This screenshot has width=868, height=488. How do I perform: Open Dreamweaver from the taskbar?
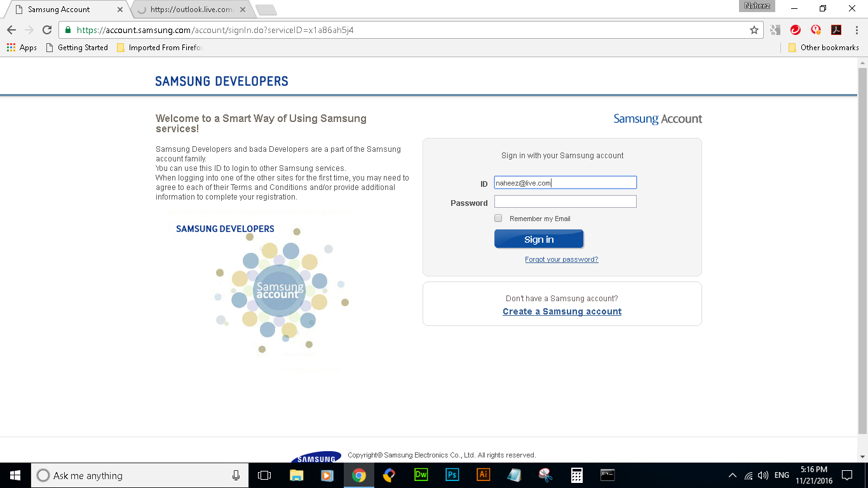coord(421,475)
